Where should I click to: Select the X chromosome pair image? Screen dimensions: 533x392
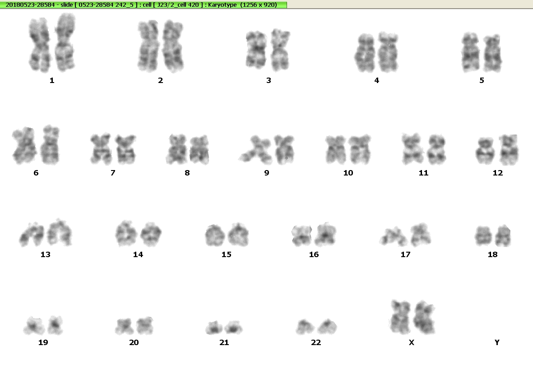pyautogui.click(x=412, y=317)
